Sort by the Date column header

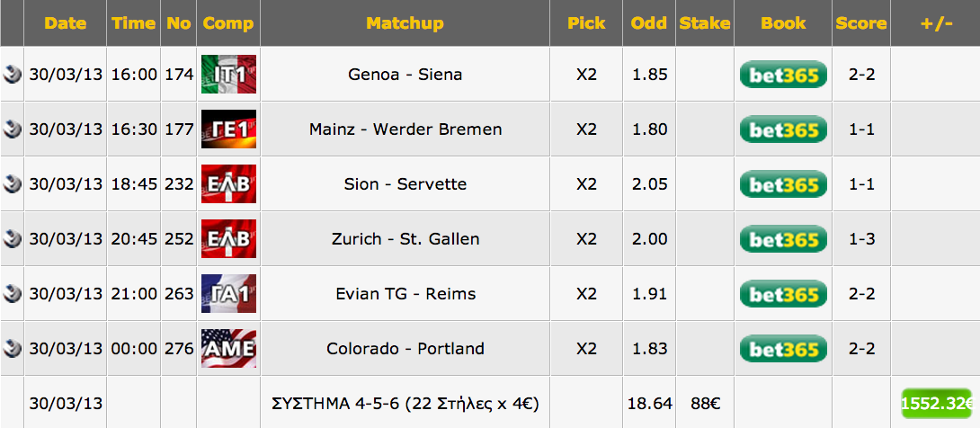pyautogui.click(x=65, y=23)
